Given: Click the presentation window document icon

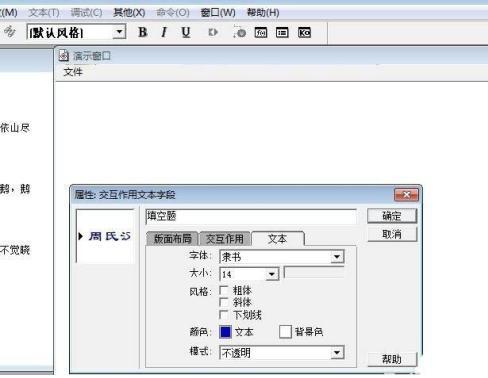Looking at the screenshot, I should (64, 55).
